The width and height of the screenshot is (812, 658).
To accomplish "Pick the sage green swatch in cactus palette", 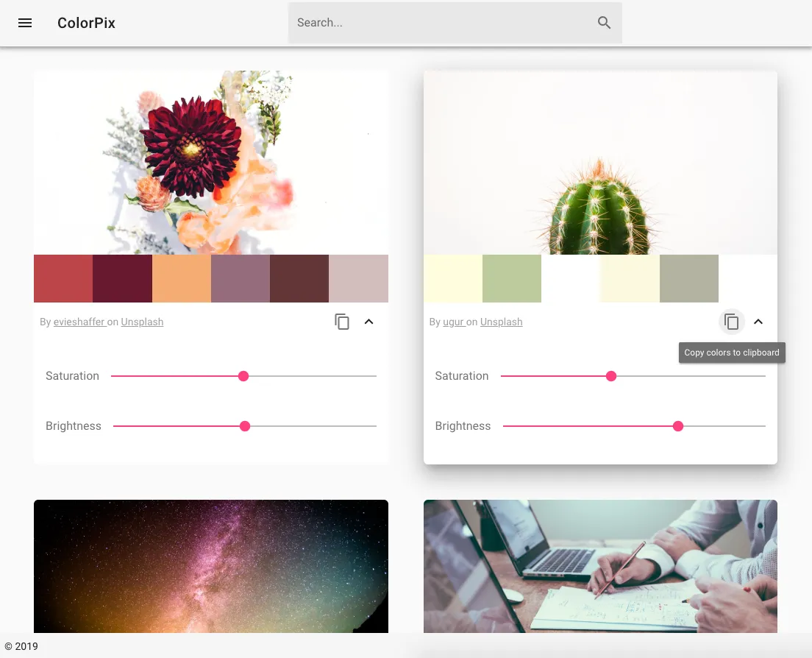I will click(x=512, y=278).
